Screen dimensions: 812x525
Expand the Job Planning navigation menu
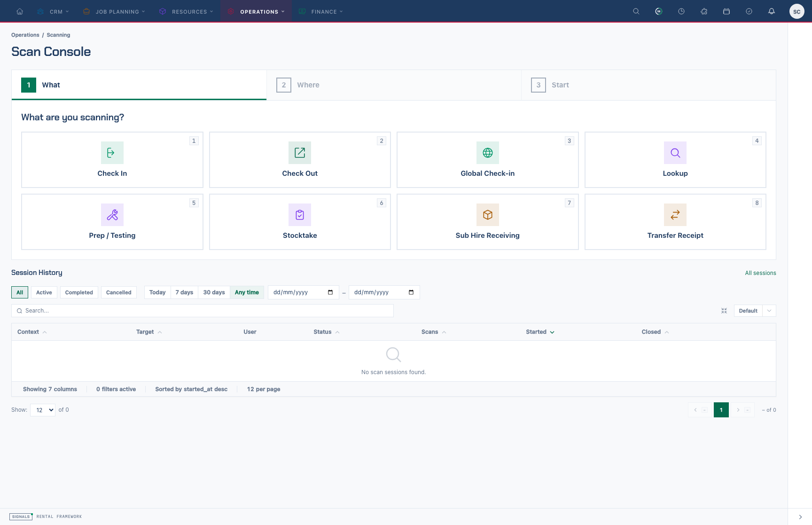(x=114, y=11)
